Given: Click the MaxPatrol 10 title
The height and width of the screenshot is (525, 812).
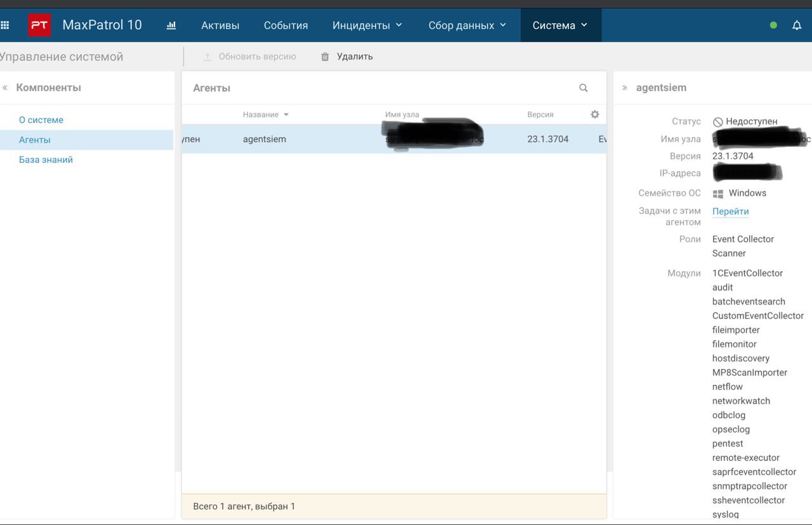Looking at the screenshot, I should [x=102, y=25].
